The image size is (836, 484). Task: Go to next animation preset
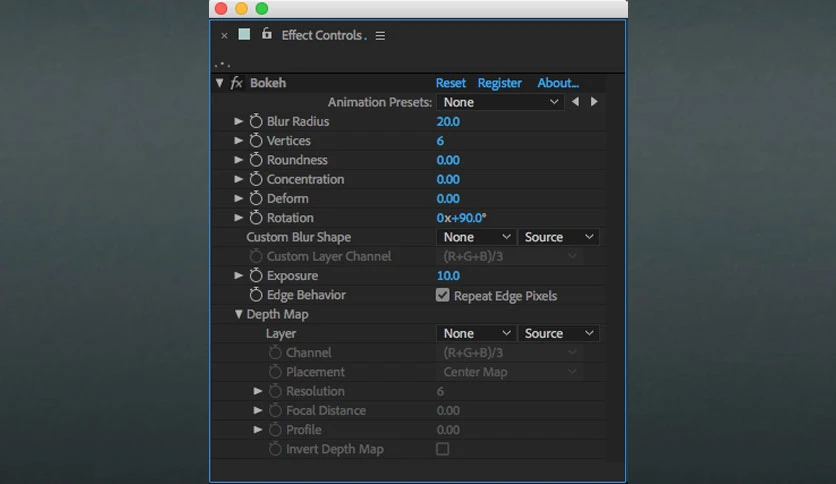click(594, 101)
